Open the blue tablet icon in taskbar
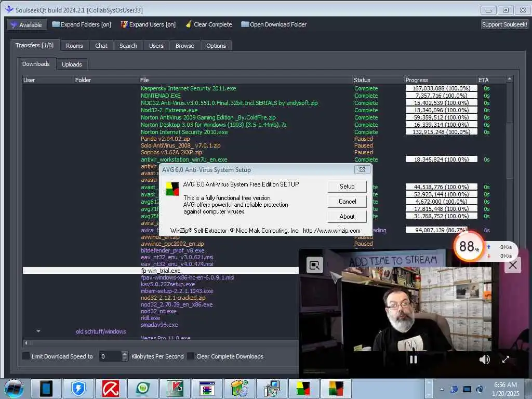The width and height of the screenshot is (532, 399). coord(46,389)
